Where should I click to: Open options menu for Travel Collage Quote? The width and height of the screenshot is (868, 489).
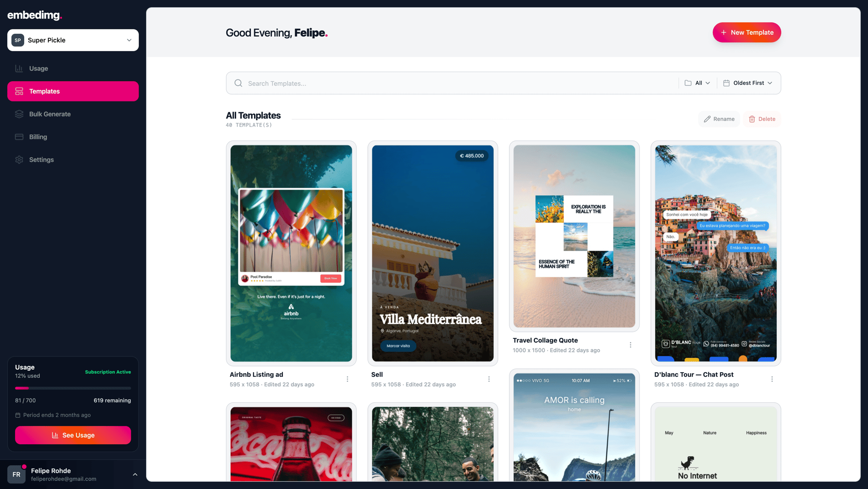(x=630, y=345)
